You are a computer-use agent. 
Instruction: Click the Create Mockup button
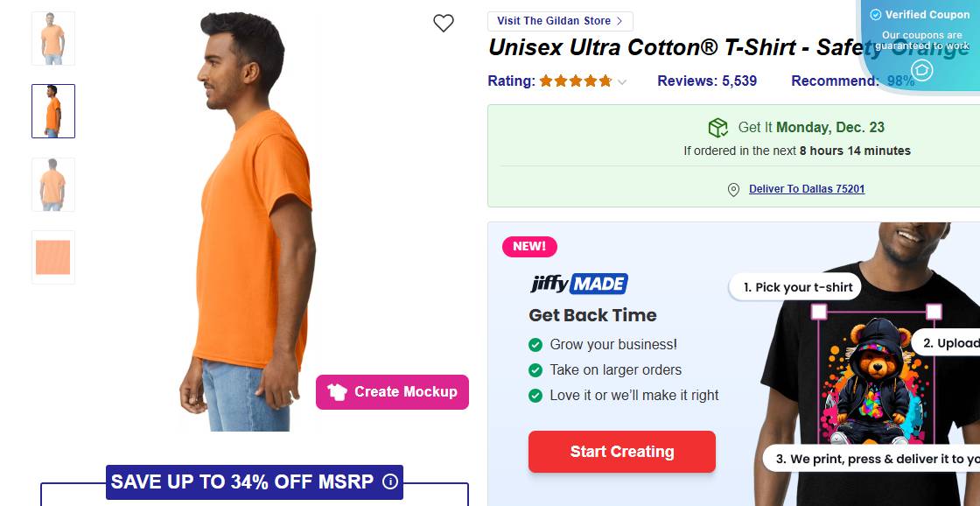point(392,392)
